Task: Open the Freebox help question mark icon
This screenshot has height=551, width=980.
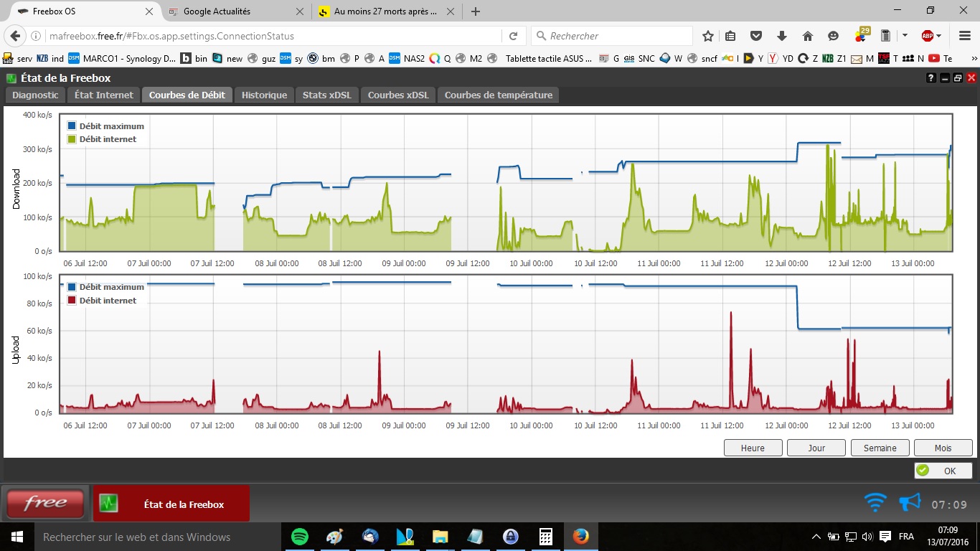Action: [931, 78]
